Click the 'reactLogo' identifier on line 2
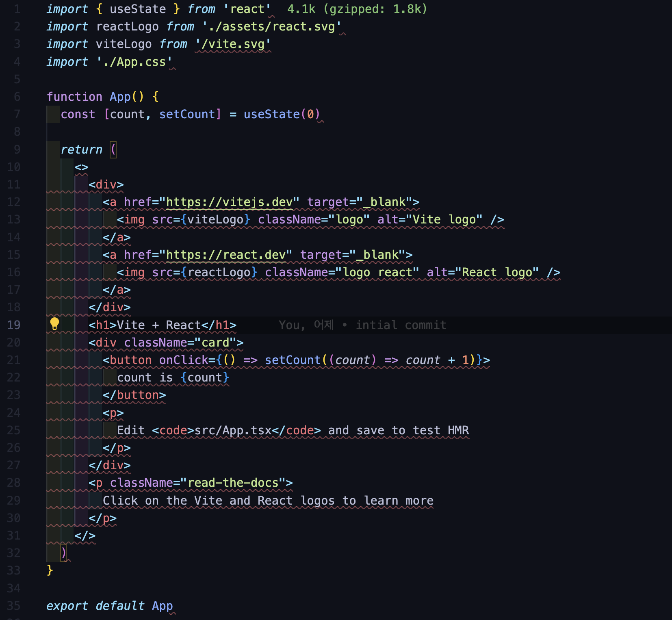 tap(127, 26)
